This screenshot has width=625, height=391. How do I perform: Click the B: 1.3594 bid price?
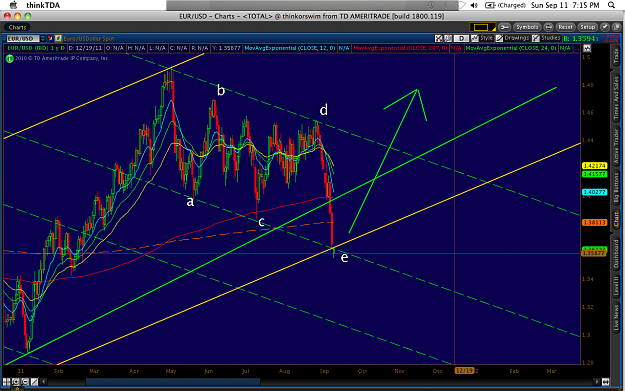[x=581, y=39]
